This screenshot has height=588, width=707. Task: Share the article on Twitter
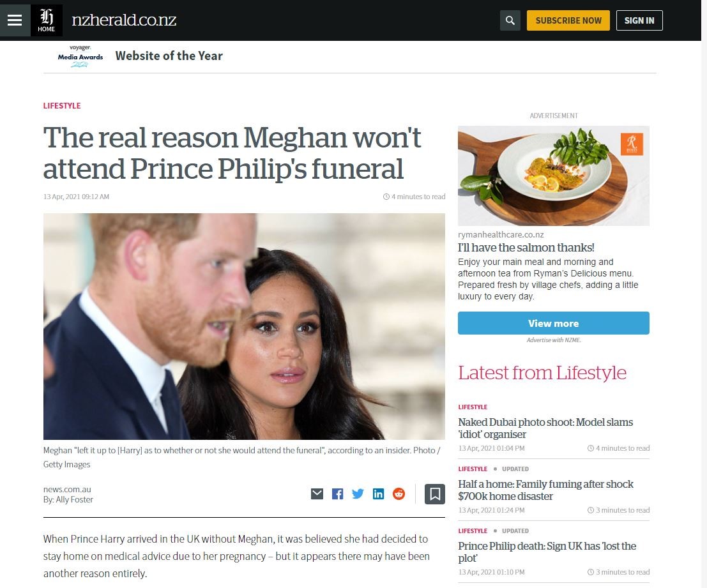(358, 494)
